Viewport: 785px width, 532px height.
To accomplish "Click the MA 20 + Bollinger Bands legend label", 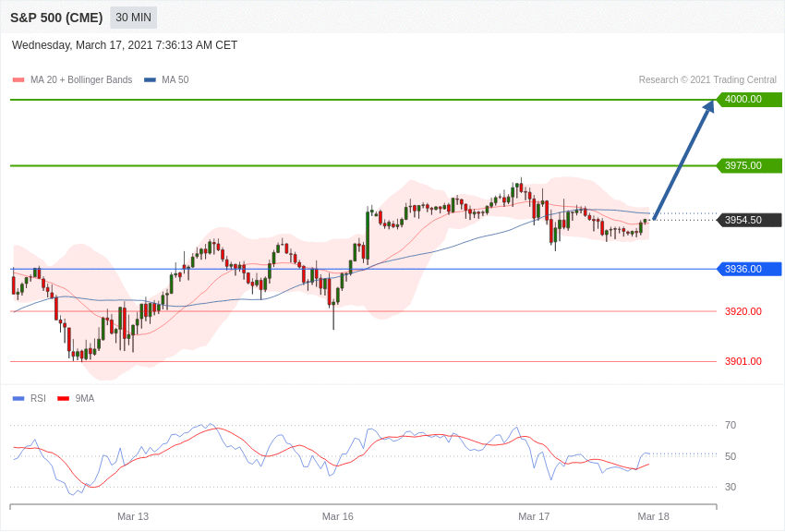I will pyautogui.click(x=81, y=79).
